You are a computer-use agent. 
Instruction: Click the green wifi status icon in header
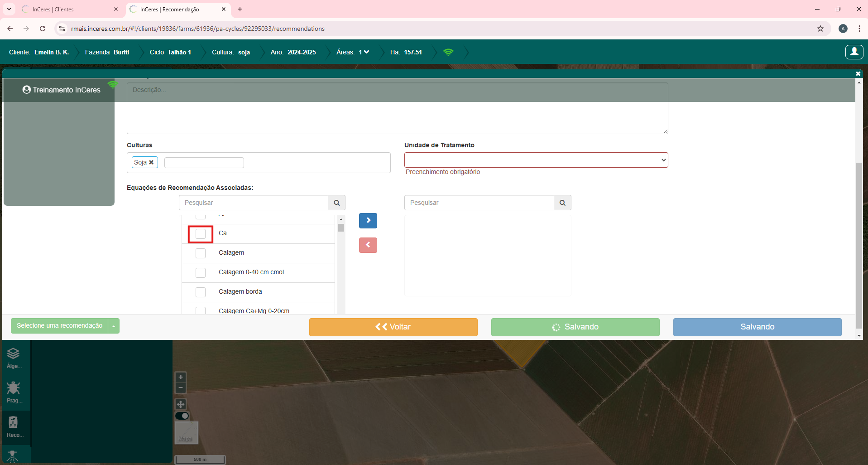pyautogui.click(x=448, y=52)
